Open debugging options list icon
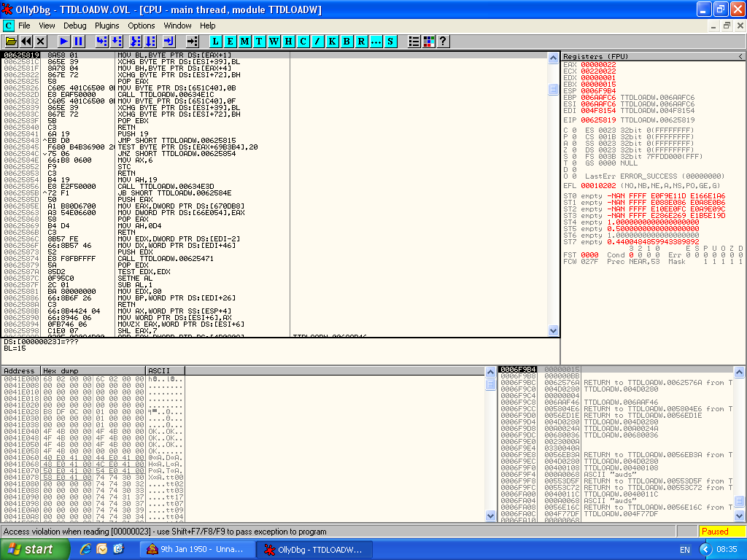The image size is (747, 560). click(x=414, y=42)
